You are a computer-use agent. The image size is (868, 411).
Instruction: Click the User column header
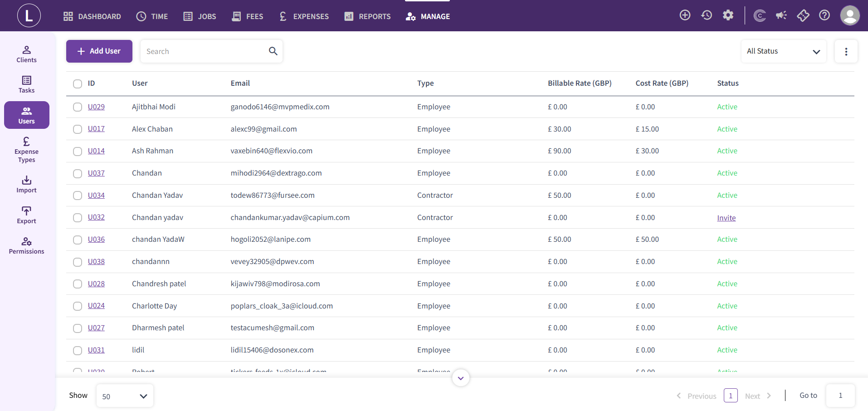coord(140,83)
